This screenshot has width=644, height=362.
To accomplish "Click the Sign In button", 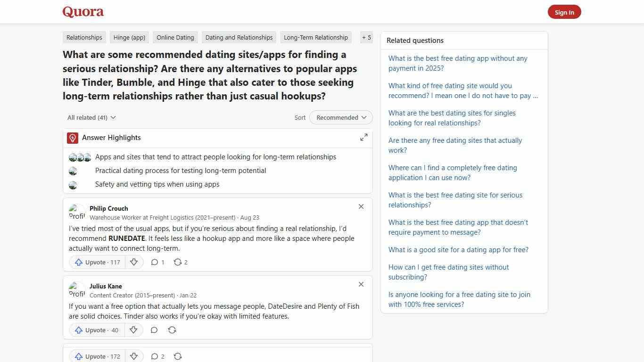I will point(564,12).
